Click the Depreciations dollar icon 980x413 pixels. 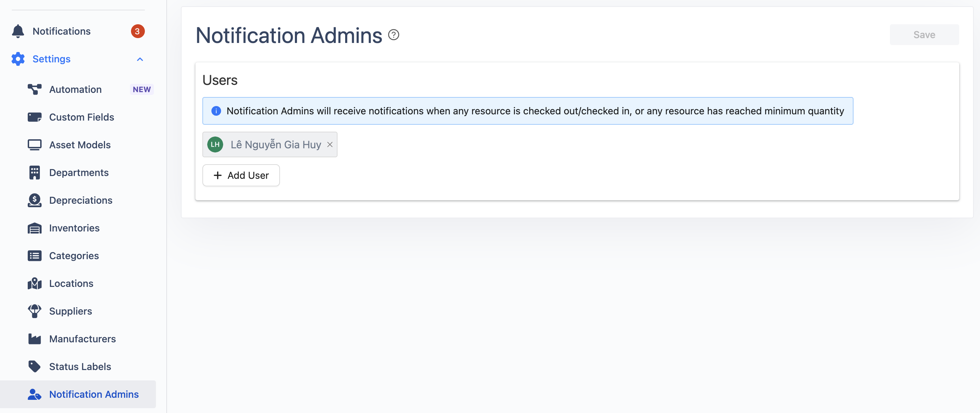tap(34, 200)
